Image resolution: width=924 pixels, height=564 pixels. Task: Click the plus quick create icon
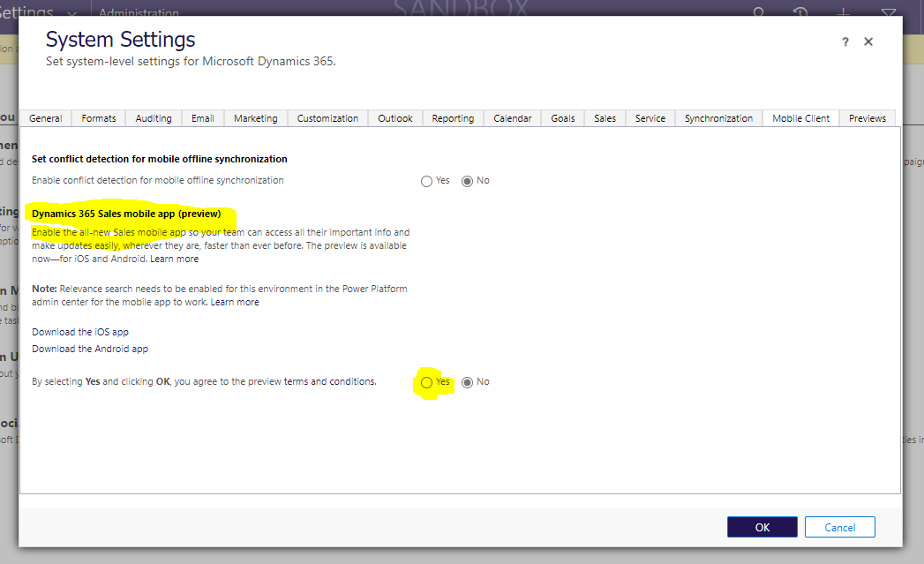(844, 12)
